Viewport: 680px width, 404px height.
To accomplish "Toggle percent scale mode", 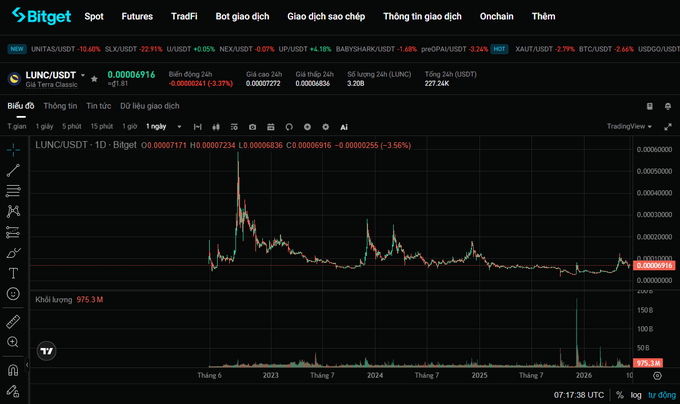I will [x=620, y=395].
